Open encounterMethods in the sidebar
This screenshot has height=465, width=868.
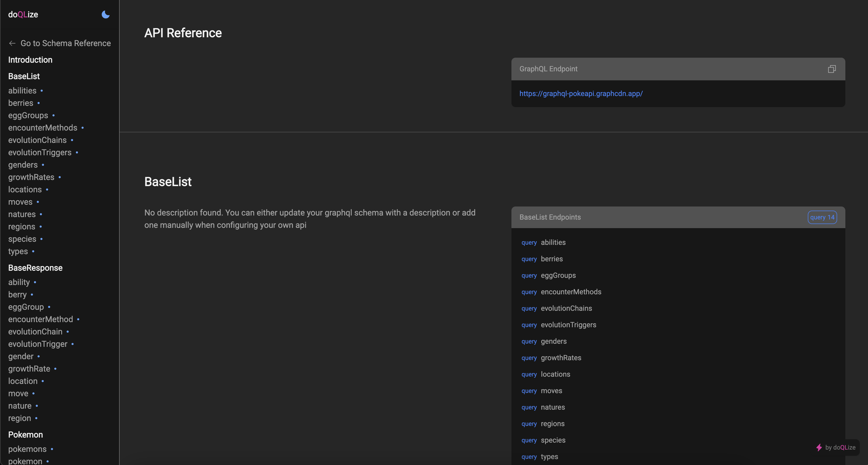click(43, 128)
